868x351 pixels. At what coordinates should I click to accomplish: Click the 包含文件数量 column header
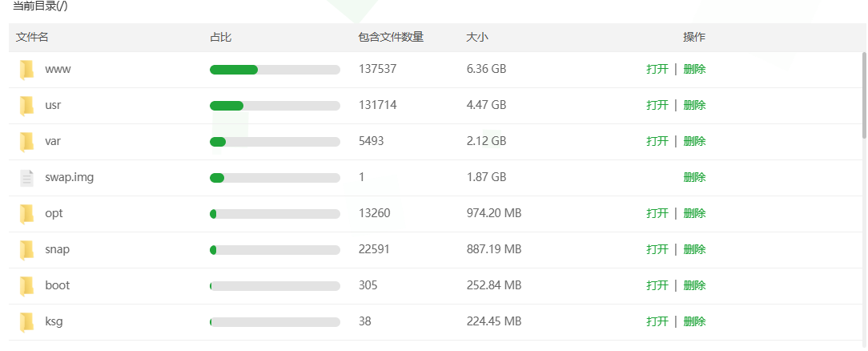pyautogui.click(x=391, y=37)
